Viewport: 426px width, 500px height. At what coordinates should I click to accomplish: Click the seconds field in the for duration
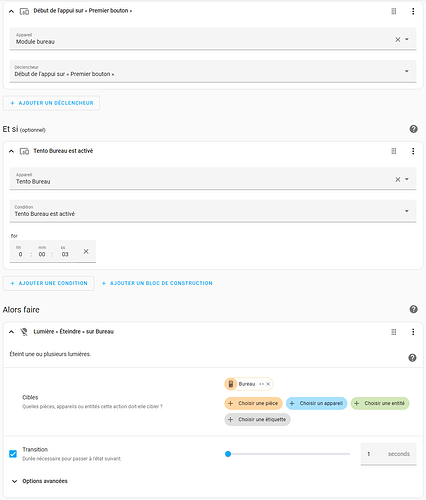(x=65, y=254)
